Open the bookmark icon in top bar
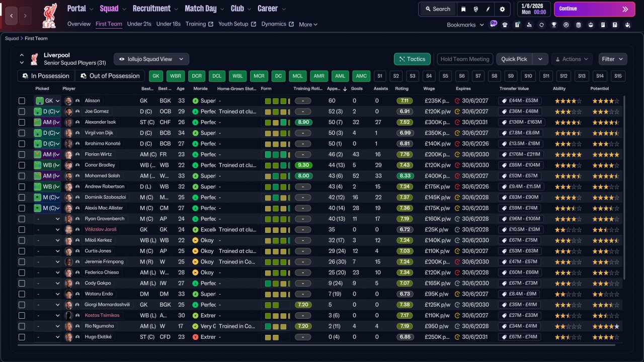Viewport: 644px width, 362px height. point(463,9)
